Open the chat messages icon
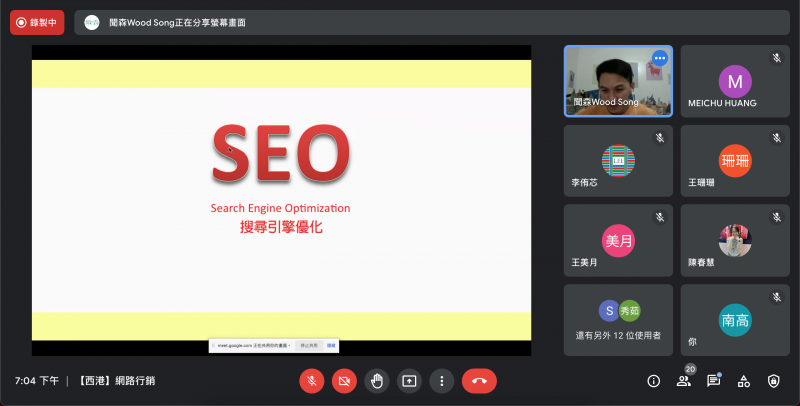Screen dimensions: 800x406 tap(713, 381)
